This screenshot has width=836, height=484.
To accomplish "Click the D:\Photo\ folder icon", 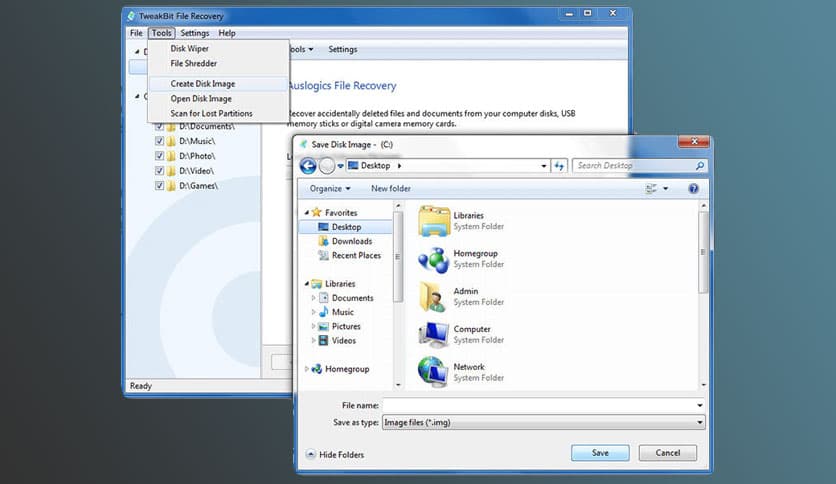I will tap(171, 156).
